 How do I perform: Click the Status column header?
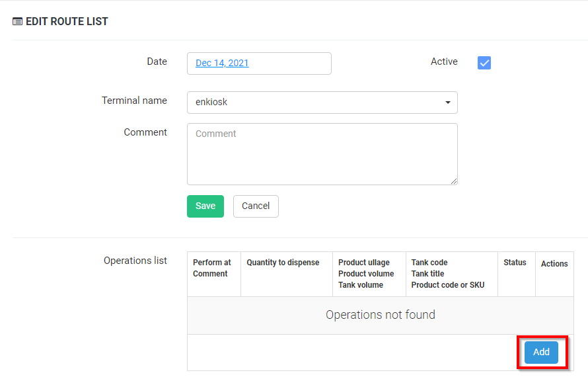pos(515,263)
